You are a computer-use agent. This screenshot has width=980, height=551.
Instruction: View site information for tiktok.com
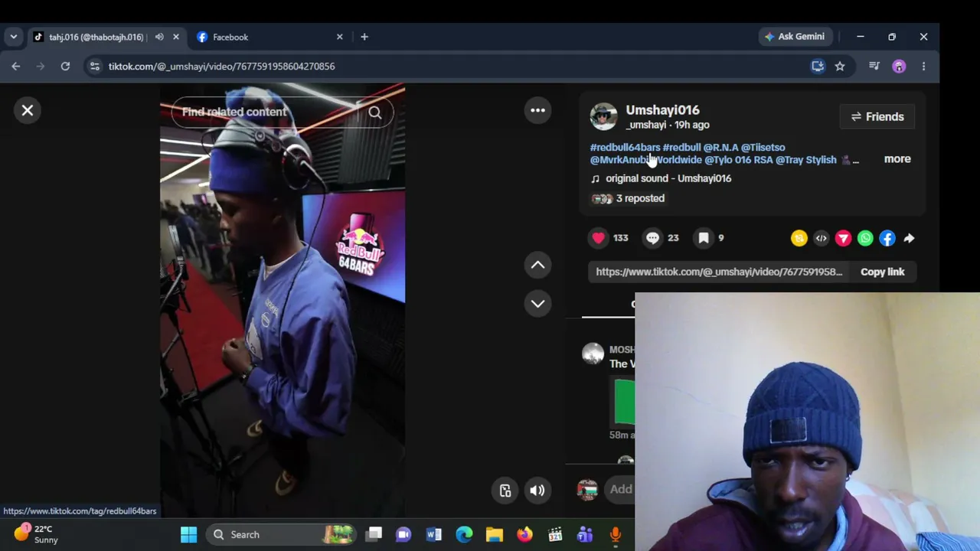94,67
